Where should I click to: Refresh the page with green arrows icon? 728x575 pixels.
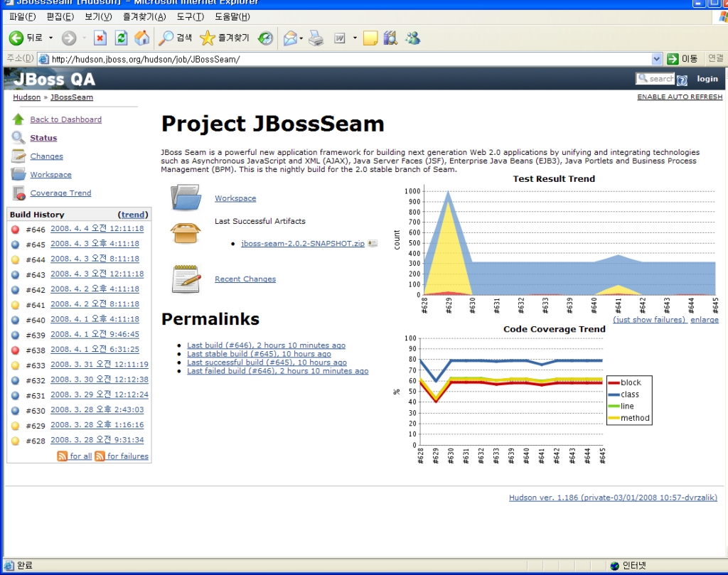(121, 38)
